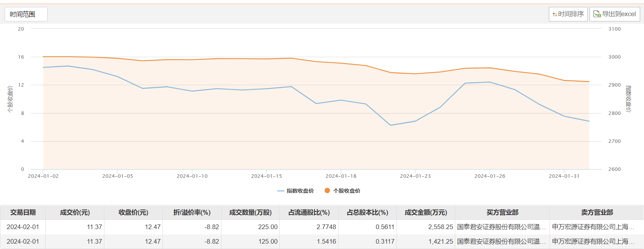
Task: Select the 2,558.25 成交金额 cell
Action: pyautogui.click(x=426, y=227)
